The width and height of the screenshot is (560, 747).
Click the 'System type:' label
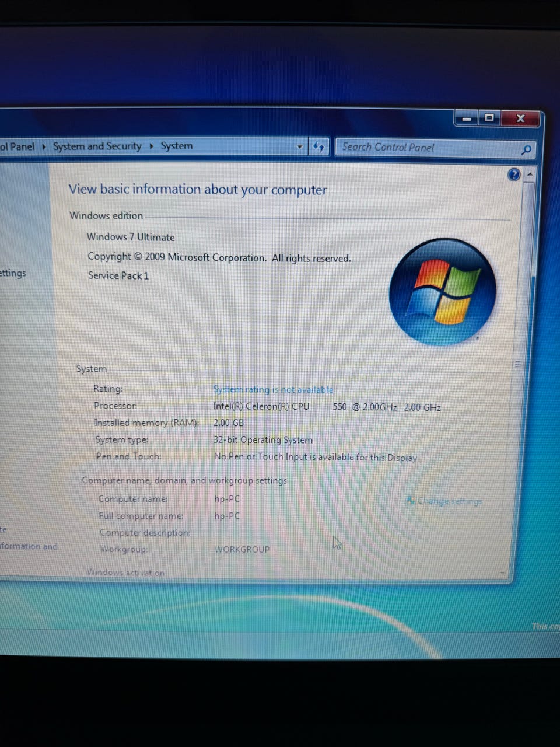point(121,439)
